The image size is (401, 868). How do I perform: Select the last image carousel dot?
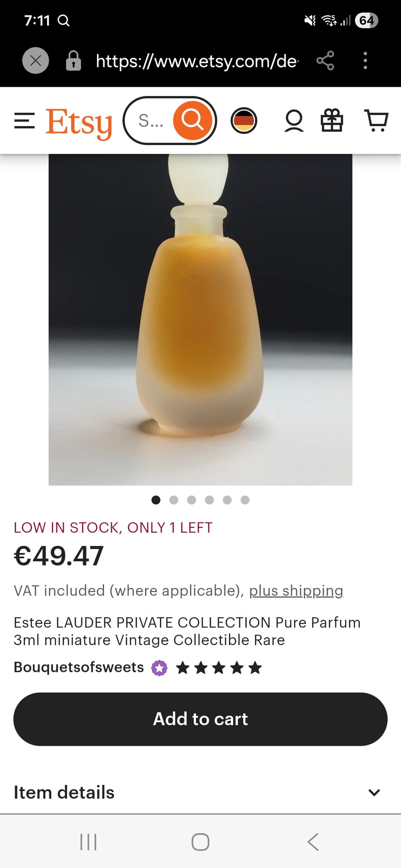point(245,500)
